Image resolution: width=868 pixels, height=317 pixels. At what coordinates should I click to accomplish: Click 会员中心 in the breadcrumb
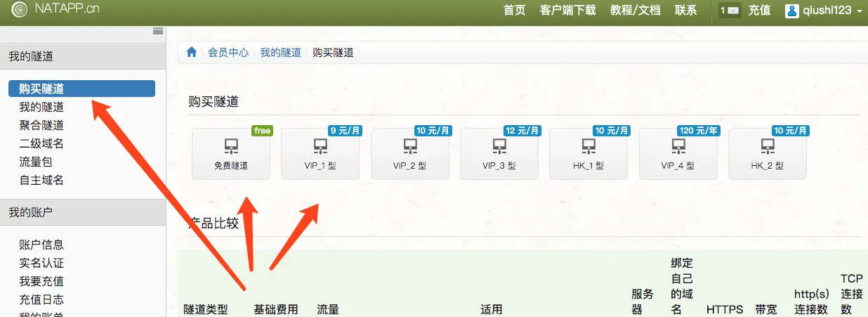pyautogui.click(x=228, y=53)
